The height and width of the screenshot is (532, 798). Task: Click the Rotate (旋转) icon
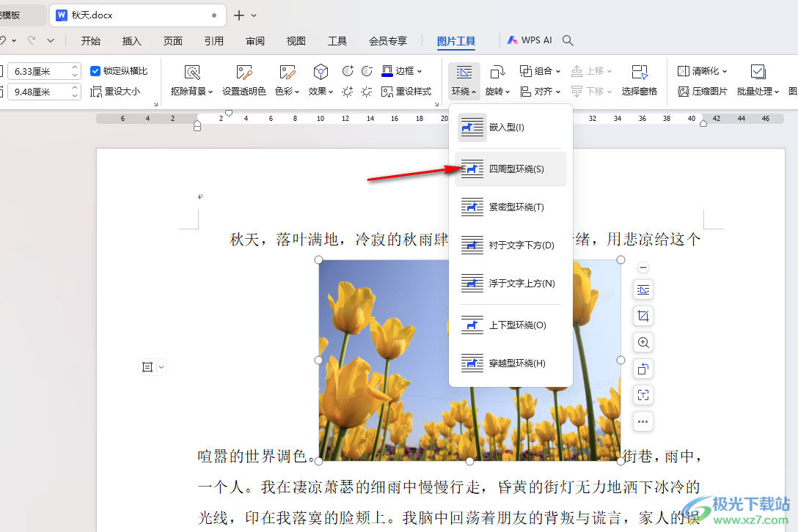point(497,73)
